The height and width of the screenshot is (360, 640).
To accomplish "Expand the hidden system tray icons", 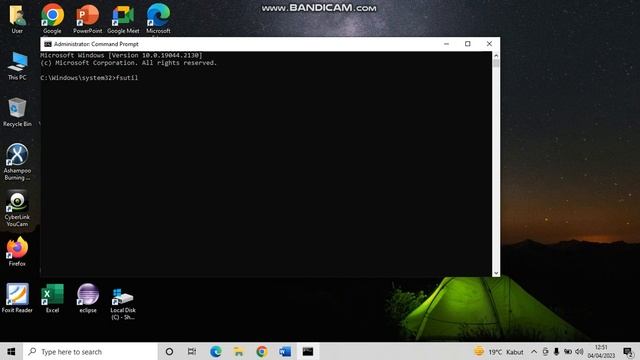I will point(534,351).
